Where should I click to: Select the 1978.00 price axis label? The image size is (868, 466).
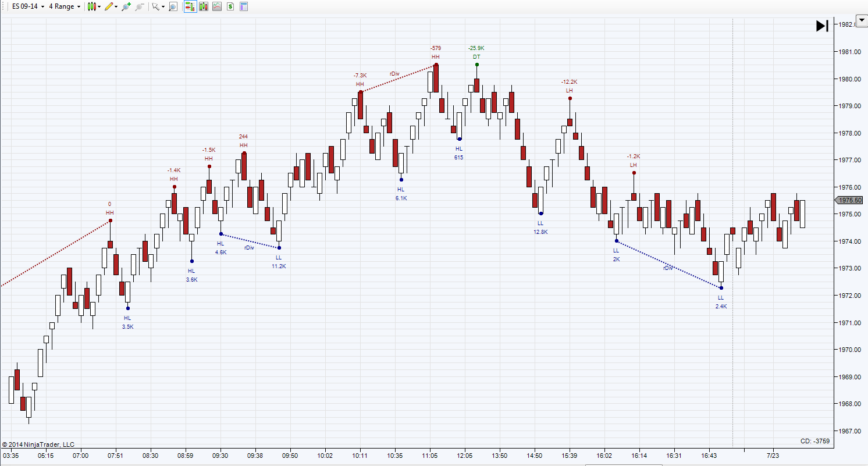pos(850,133)
